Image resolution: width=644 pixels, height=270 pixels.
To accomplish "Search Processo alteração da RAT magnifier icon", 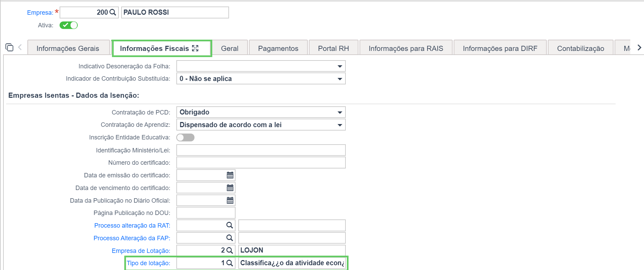I will pyautogui.click(x=230, y=225).
